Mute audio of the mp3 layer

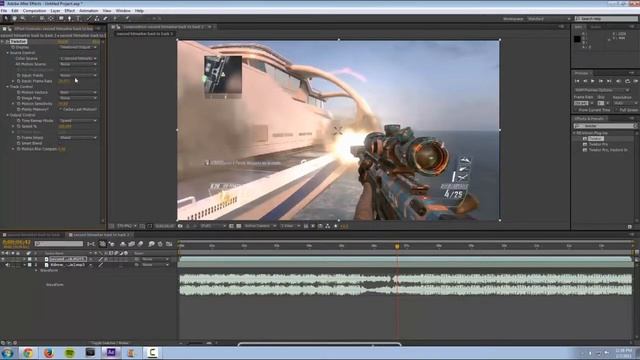click(x=7, y=265)
